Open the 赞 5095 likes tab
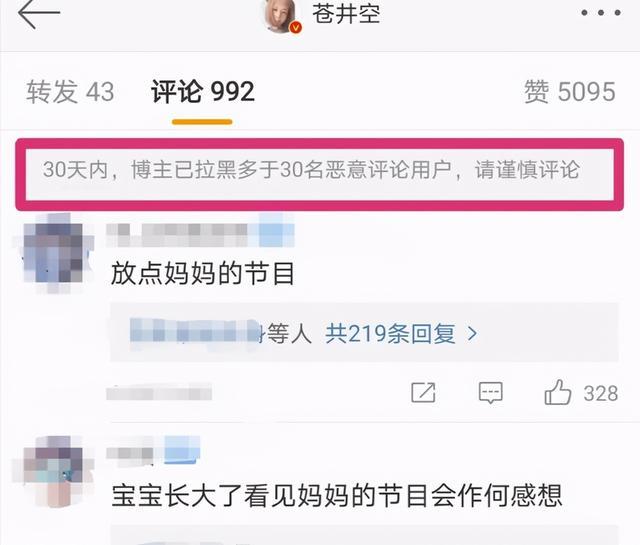This screenshot has height=545, width=640. click(570, 91)
